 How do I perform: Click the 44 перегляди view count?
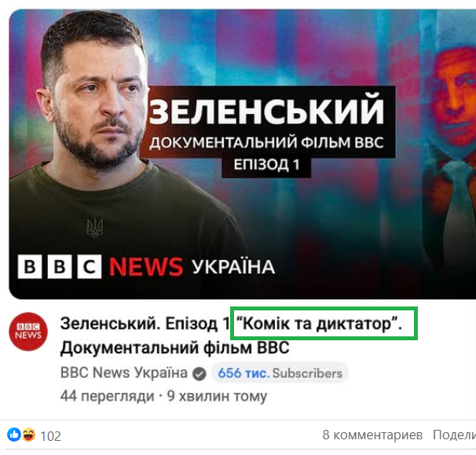[x=108, y=396]
